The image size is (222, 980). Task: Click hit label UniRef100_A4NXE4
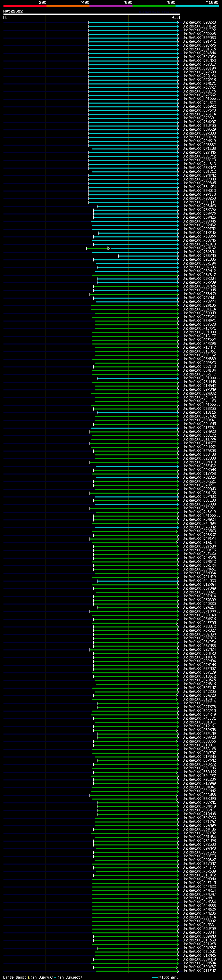tap(199, 891)
